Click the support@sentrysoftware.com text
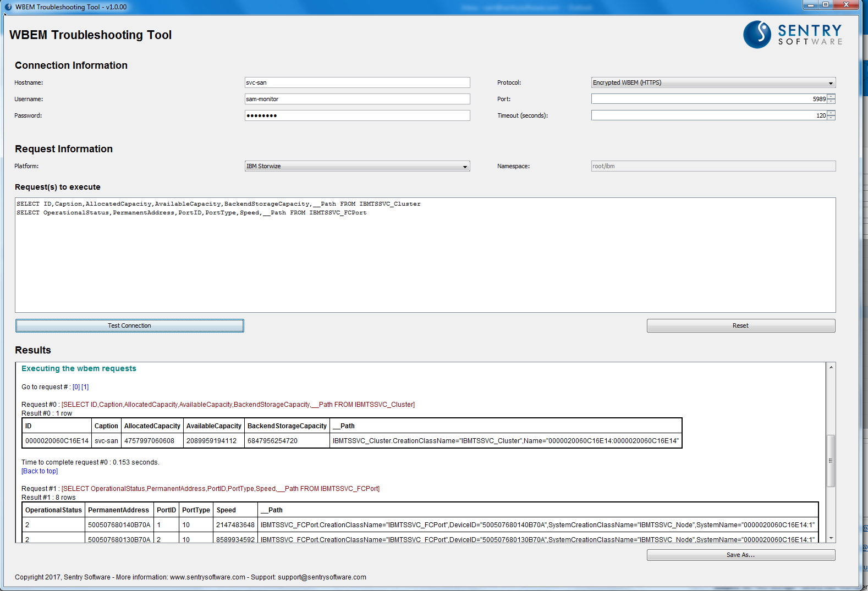 pyautogui.click(x=322, y=577)
